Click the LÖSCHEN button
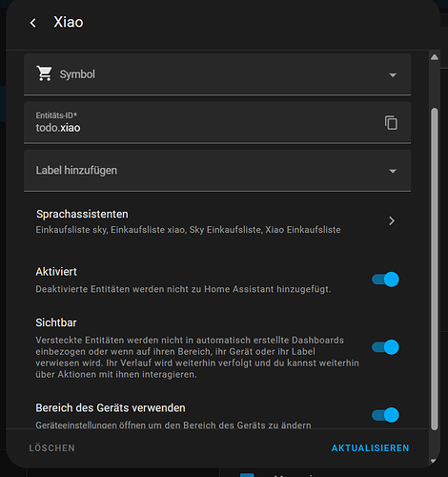The height and width of the screenshot is (477, 448). click(x=51, y=448)
